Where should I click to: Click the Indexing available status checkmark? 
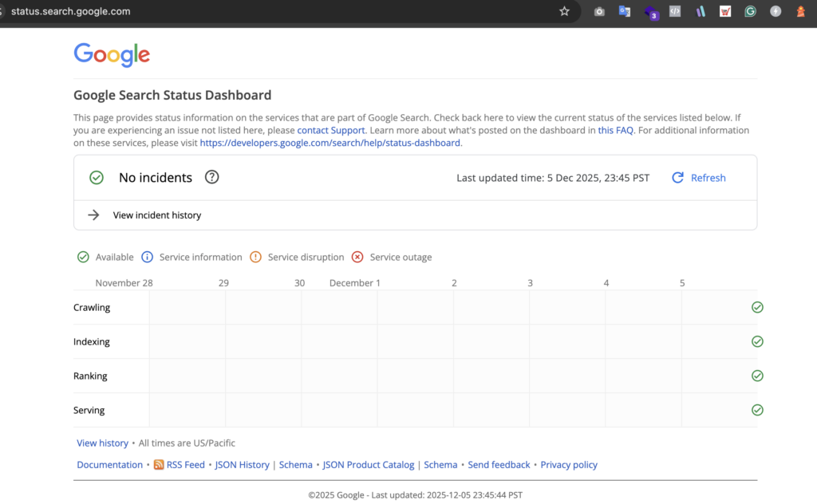point(757,341)
